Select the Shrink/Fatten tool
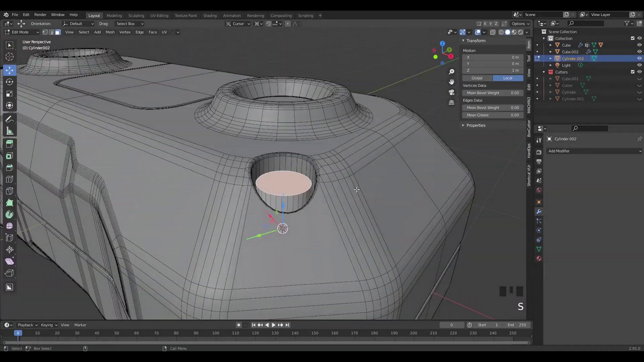 coord(9,250)
